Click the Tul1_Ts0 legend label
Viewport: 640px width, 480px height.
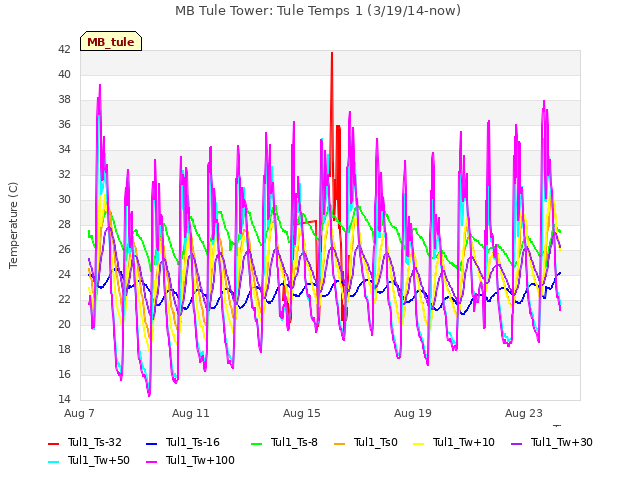376,442
